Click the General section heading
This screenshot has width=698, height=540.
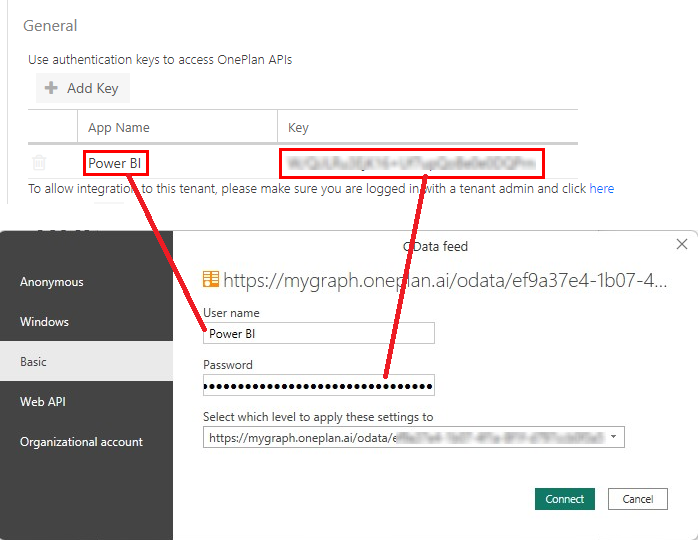tap(50, 26)
